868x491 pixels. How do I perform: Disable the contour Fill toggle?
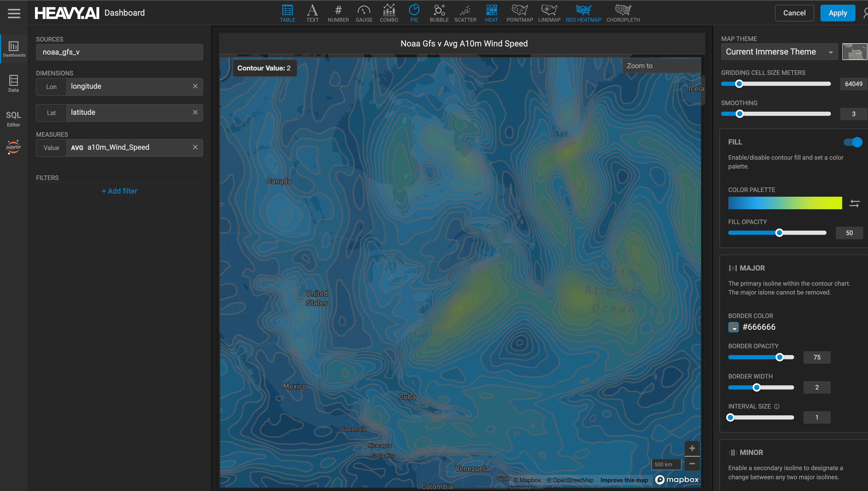click(853, 142)
